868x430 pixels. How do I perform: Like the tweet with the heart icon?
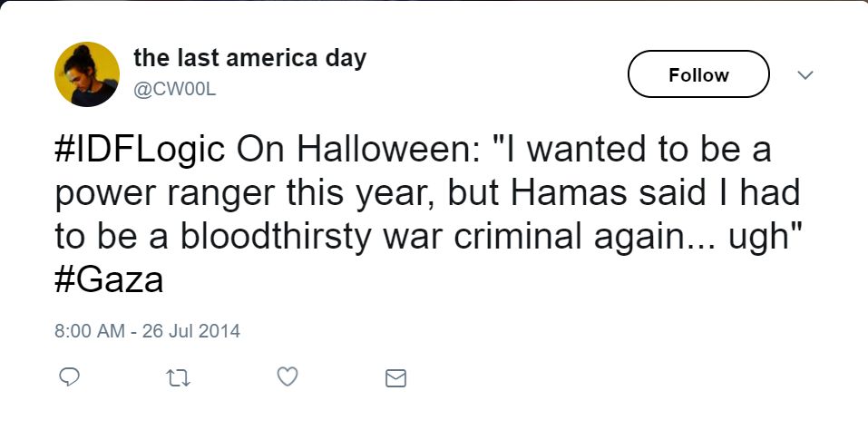[288, 376]
